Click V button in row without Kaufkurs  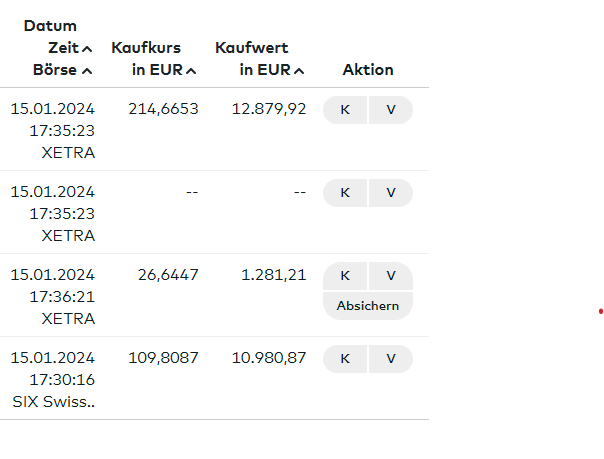pos(391,193)
